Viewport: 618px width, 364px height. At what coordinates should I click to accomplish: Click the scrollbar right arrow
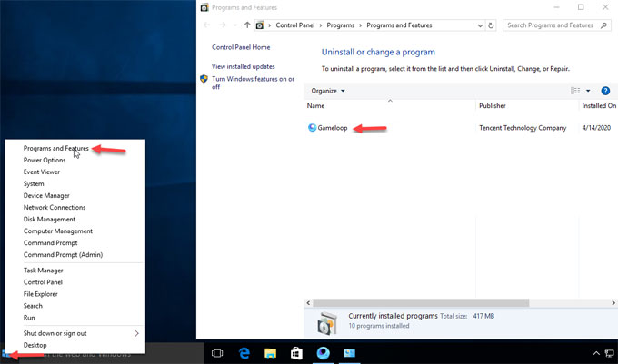click(613, 303)
